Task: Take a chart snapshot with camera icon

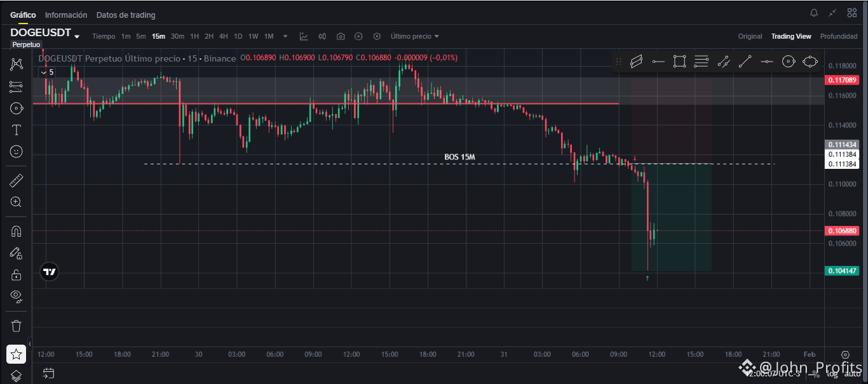Action: [x=341, y=36]
